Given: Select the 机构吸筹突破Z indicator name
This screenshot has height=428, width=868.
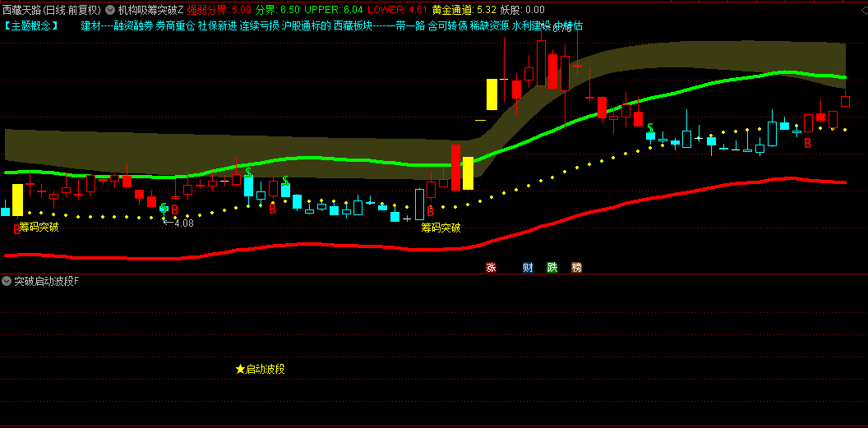Looking at the screenshot, I should click(150, 9).
